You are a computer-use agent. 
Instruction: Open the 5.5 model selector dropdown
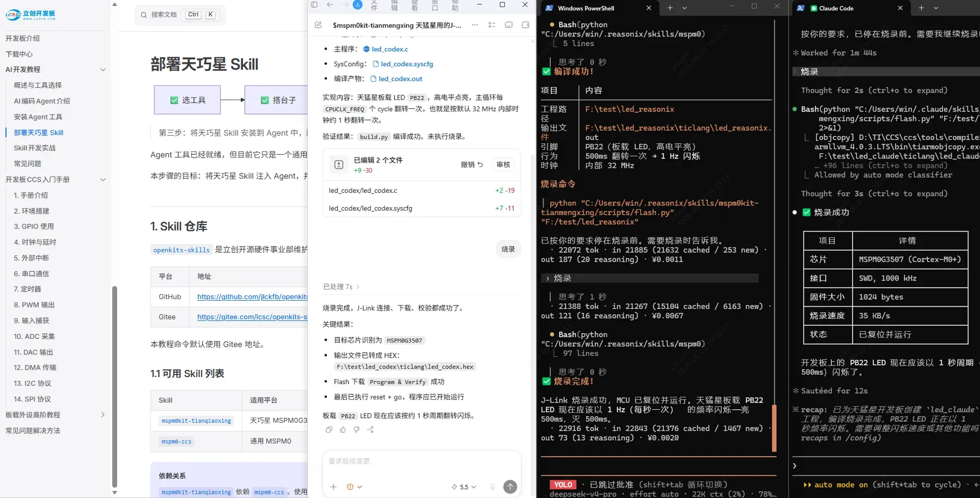pos(464,487)
